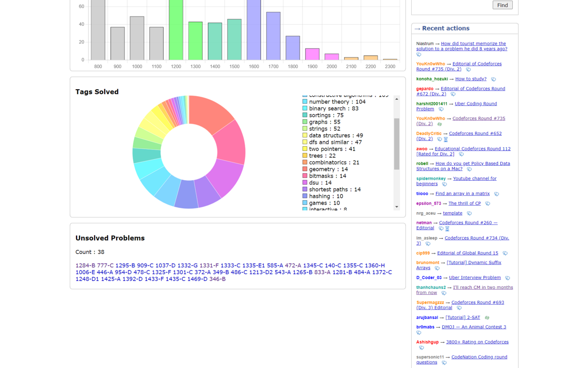The image size is (588, 368).
Task: Click the comment icon for How to study?
Action: tap(493, 79)
